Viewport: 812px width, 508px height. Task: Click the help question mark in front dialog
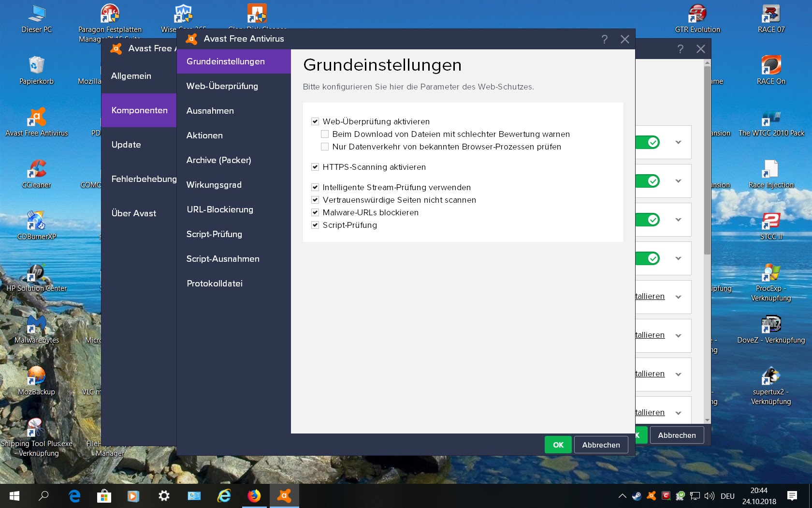(x=605, y=39)
